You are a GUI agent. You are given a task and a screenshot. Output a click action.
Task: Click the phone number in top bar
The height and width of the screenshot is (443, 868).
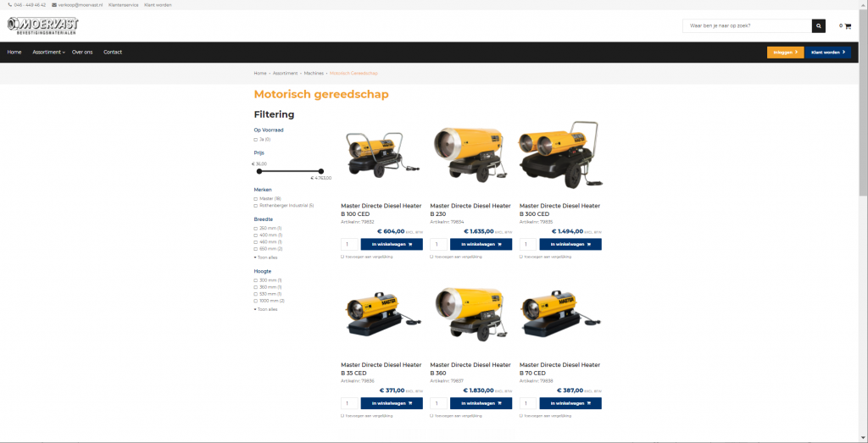pyautogui.click(x=27, y=5)
